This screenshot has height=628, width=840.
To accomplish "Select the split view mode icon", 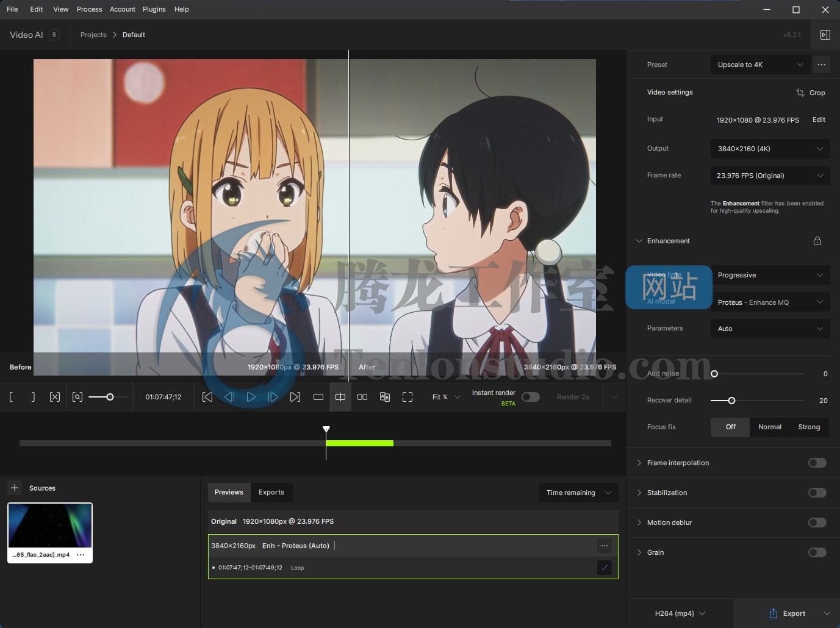I will [x=340, y=397].
